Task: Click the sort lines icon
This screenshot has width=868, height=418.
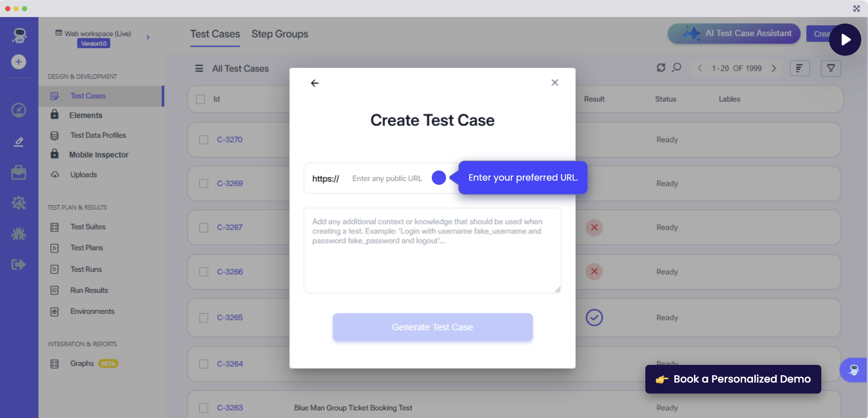Action: tap(799, 68)
